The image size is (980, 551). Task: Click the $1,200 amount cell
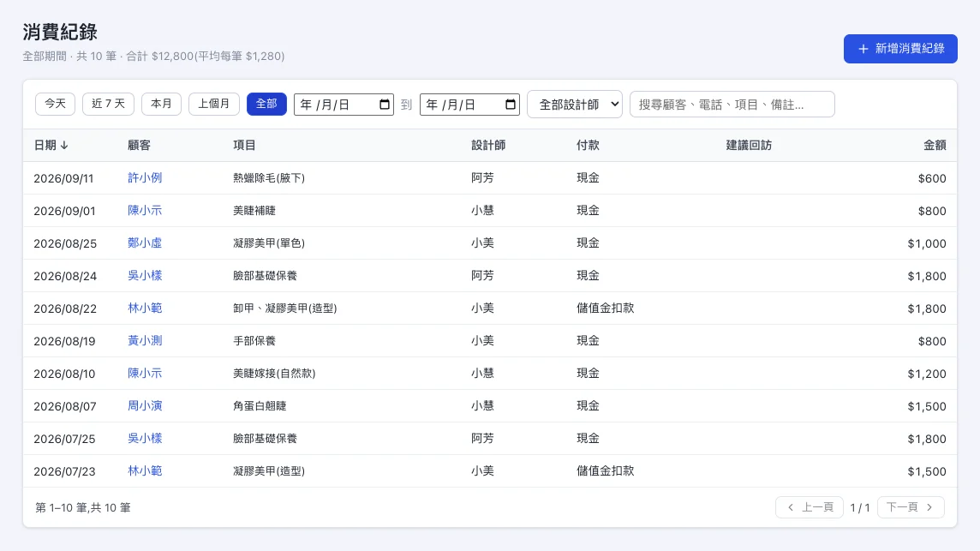click(x=927, y=374)
